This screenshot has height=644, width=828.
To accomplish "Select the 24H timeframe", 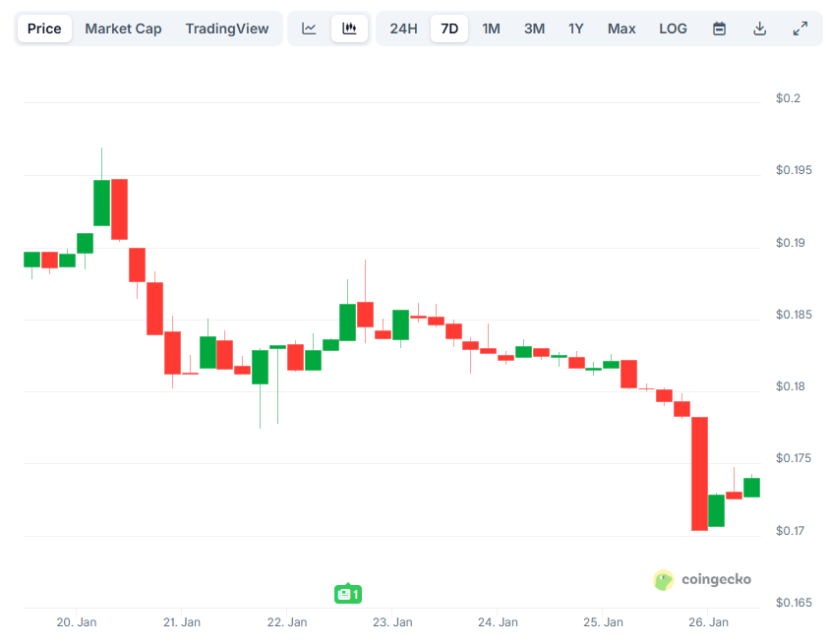I will tap(403, 28).
